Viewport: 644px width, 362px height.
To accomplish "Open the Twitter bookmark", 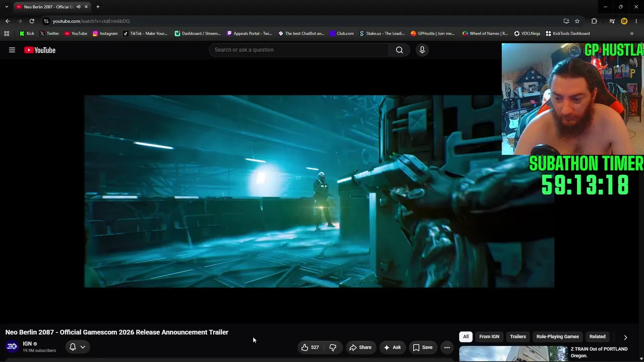I will (49, 34).
